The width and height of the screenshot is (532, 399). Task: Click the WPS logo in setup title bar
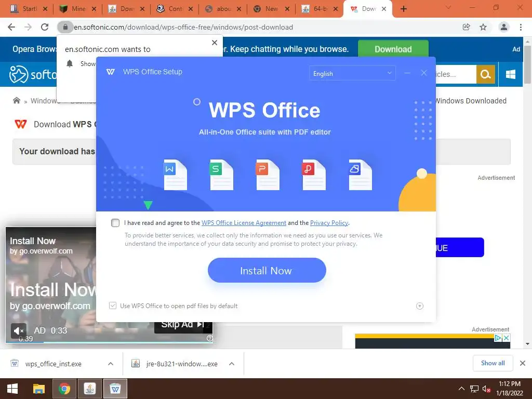click(x=110, y=72)
